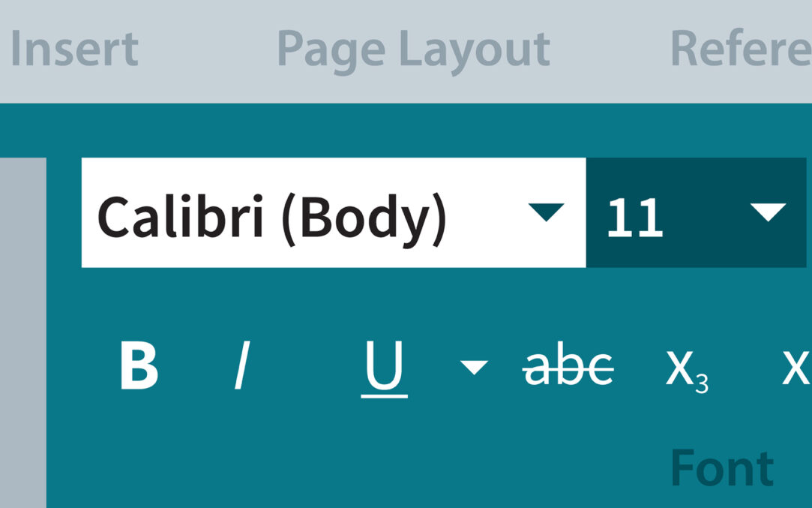Apply strikethrough with the abc icon
Image resolution: width=812 pixels, height=508 pixels.
click(568, 367)
